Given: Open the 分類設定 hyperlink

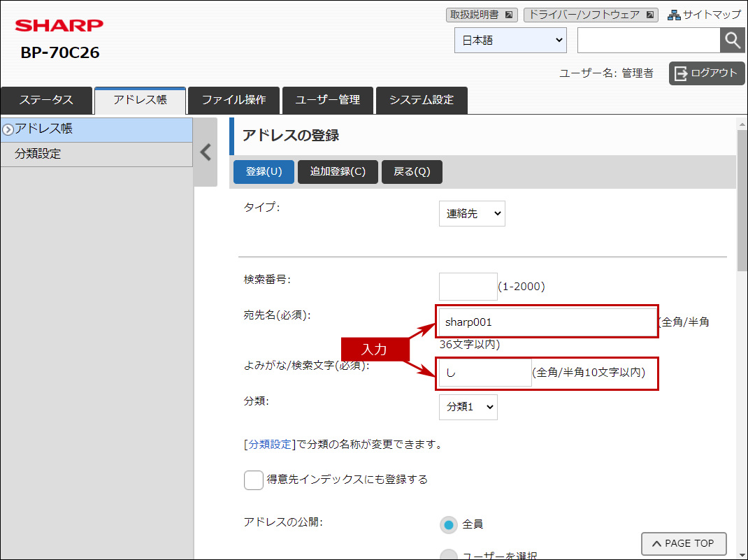Looking at the screenshot, I should tap(270, 444).
